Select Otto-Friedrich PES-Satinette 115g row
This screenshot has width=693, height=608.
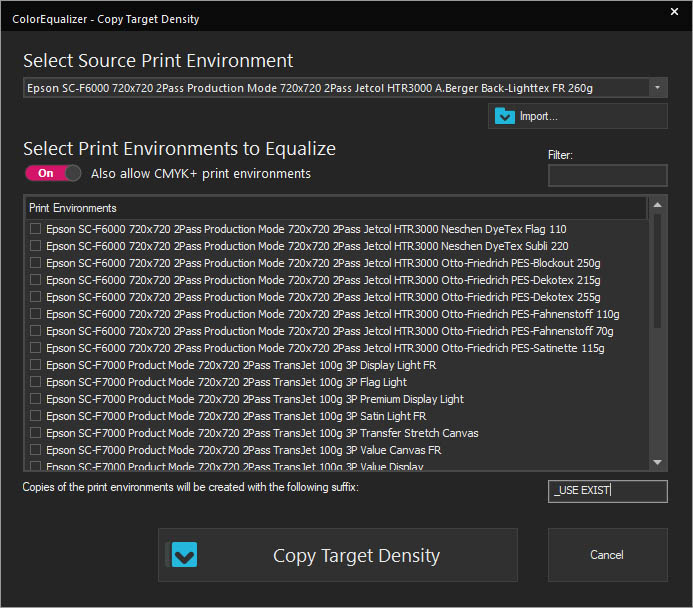[325, 348]
